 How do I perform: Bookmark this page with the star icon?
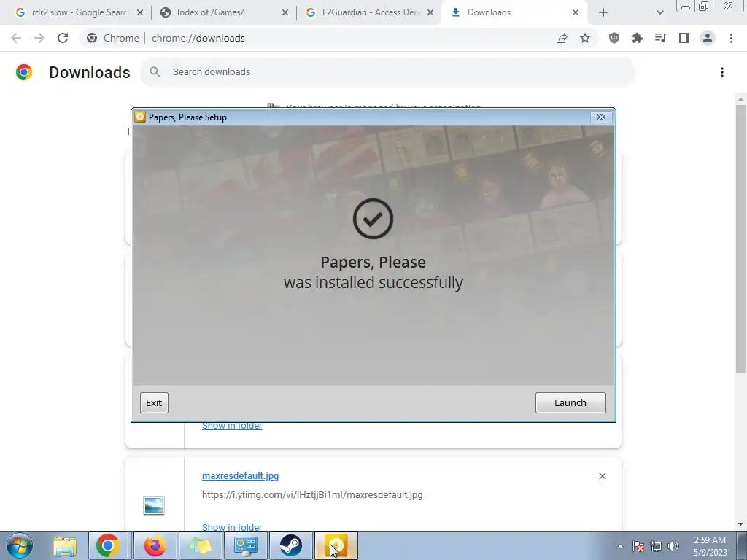pos(585,38)
